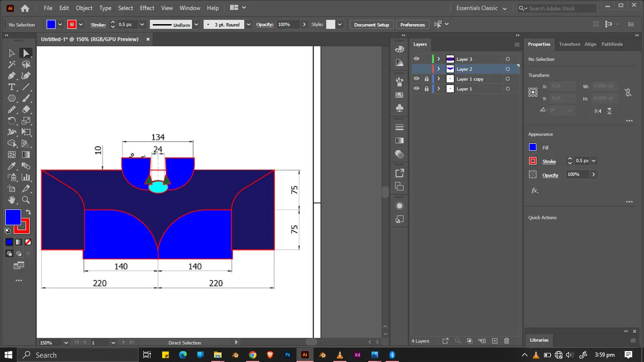644x362 pixels.
Task: Toggle constrain width and height proportions
Action: coord(628,93)
